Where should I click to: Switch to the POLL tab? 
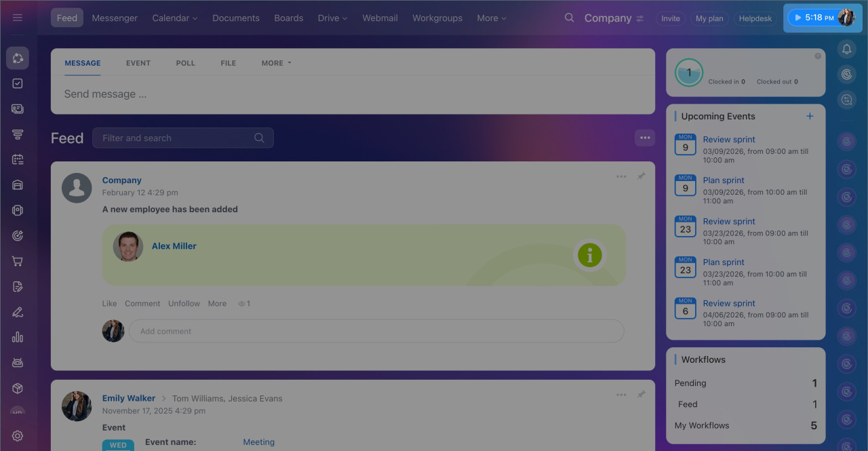185,63
